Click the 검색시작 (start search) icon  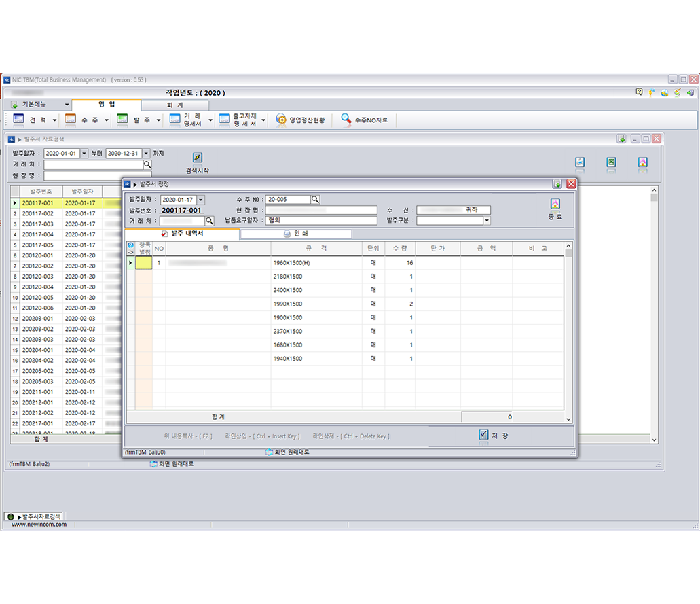coord(197,158)
